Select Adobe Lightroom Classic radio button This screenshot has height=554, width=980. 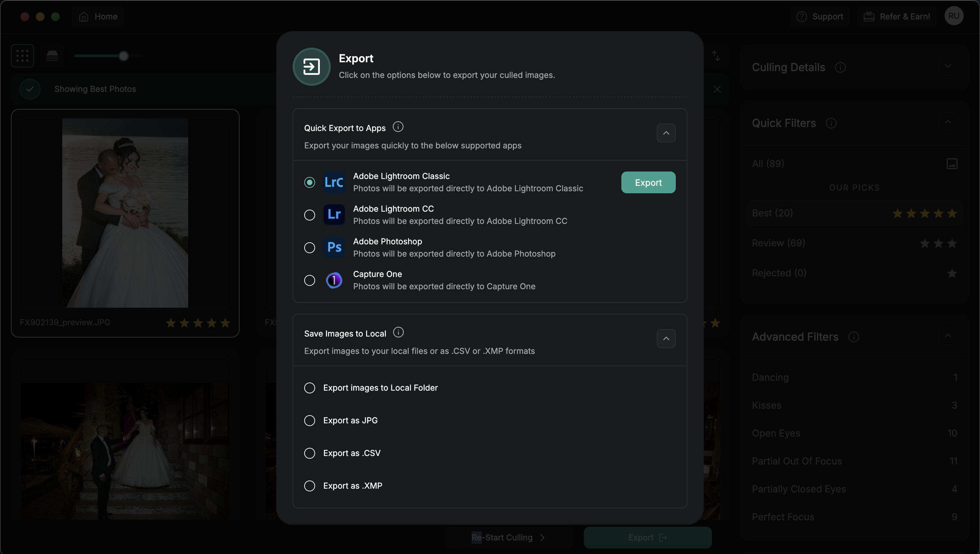point(310,183)
